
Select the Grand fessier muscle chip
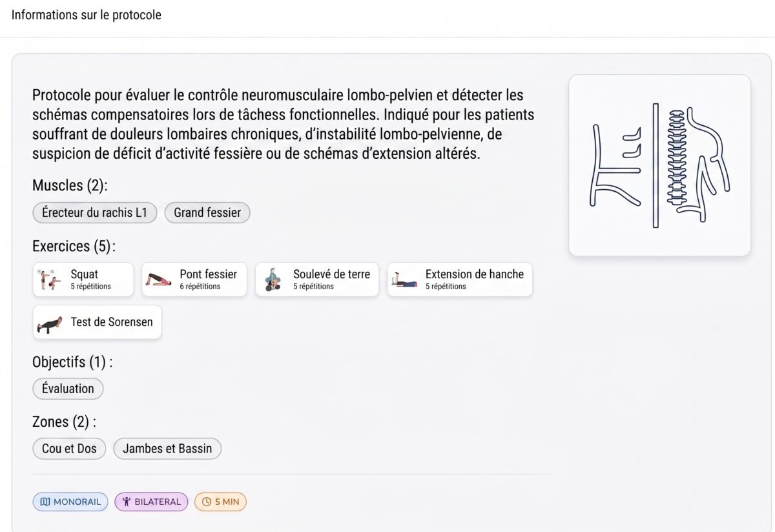207,212
